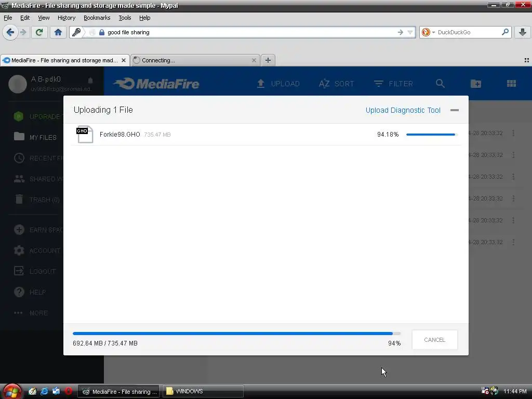Open the Edit menu

25,18
